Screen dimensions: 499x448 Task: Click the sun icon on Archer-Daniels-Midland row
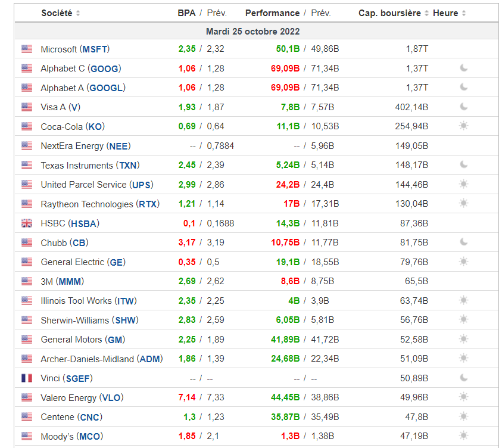tap(464, 358)
